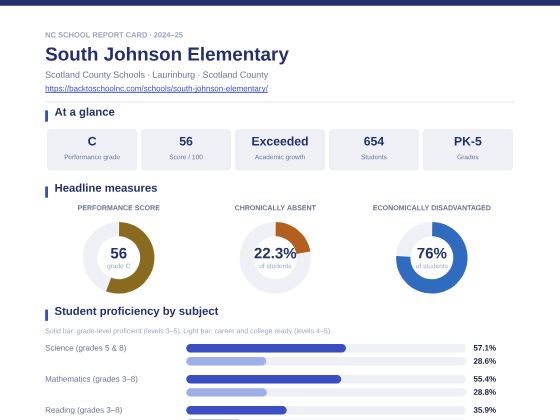Click the 28.6% Science value

(x=485, y=361)
